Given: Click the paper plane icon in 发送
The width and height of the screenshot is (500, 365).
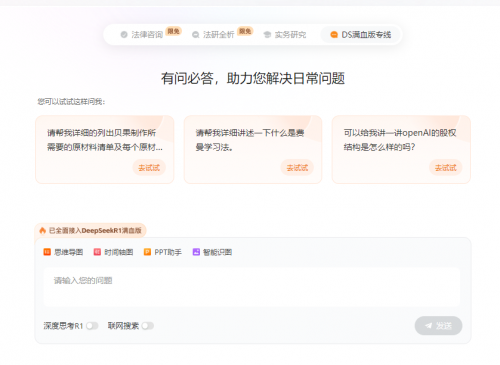Looking at the screenshot, I should (429, 326).
